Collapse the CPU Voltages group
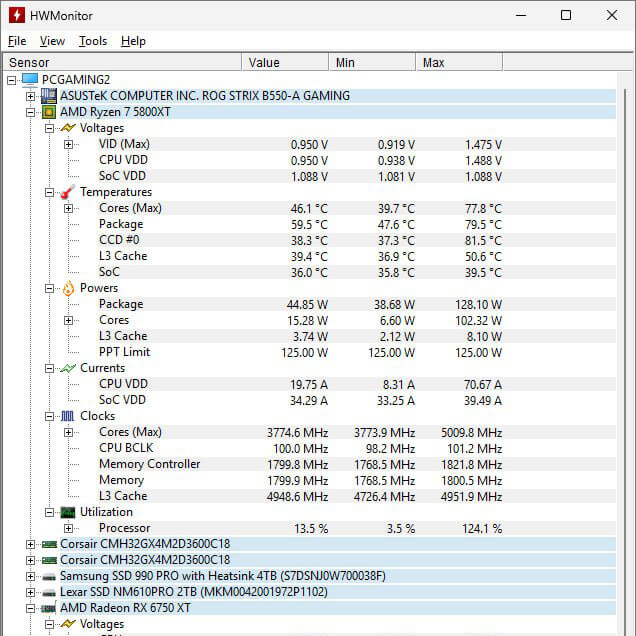The height and width of the screenshot is (636, 636). pos(49,129)
